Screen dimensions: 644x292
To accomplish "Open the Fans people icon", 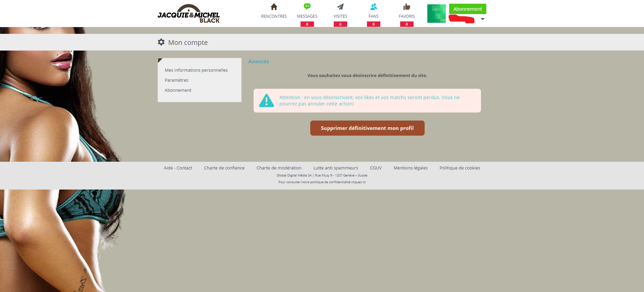I will coord(373,7).
